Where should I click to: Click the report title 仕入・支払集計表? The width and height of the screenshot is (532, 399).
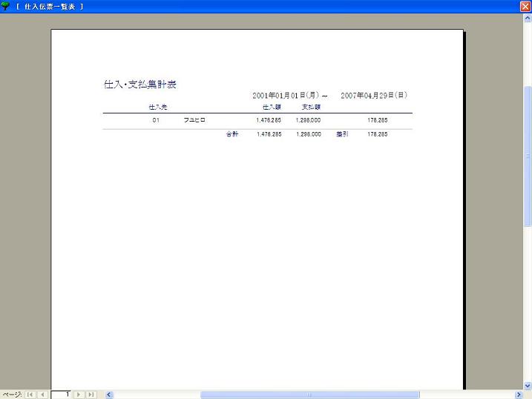click(x=139, y=85)
